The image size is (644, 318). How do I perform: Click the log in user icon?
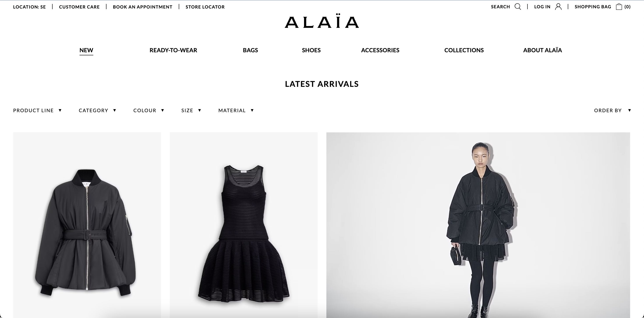click(558, 7)
